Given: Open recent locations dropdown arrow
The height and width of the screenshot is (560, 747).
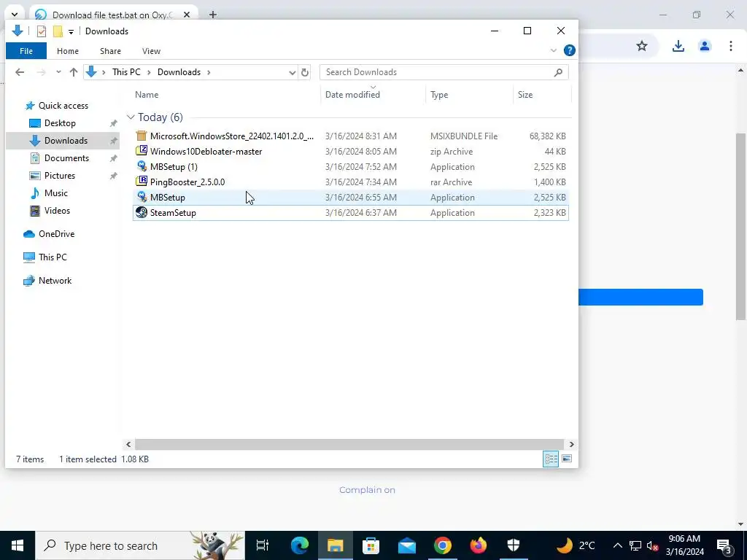Looking at the screenshot, I should pyautogui.click(x=58, y=72).
